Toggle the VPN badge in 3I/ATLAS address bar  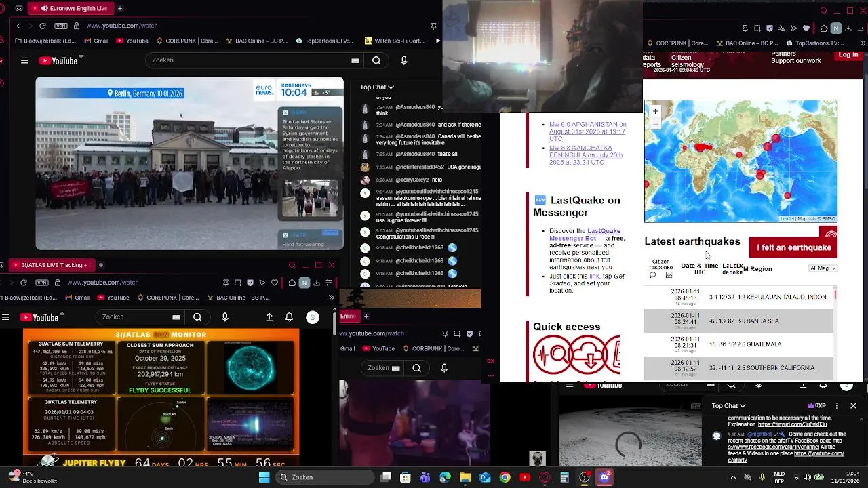point(42,283)
